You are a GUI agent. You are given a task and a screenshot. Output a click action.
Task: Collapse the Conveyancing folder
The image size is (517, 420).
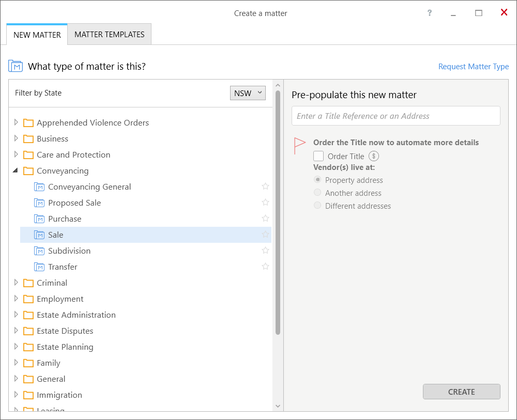coord(16,170)
